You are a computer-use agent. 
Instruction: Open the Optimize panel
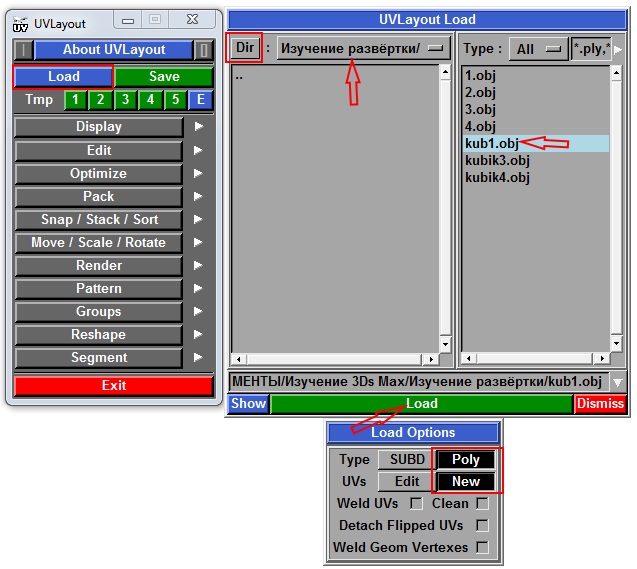pyautogui.click(x=98, y=174)
